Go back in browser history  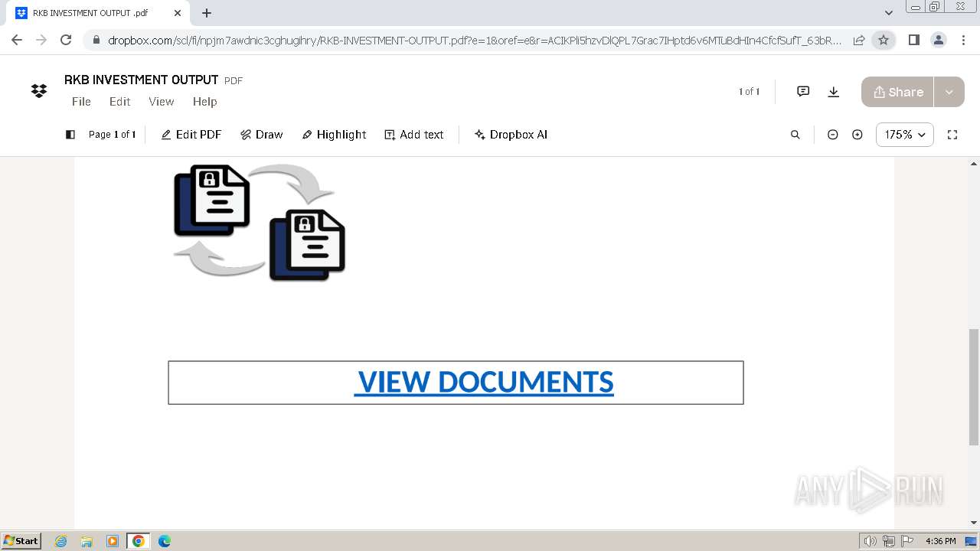click(x=17, y=40)
